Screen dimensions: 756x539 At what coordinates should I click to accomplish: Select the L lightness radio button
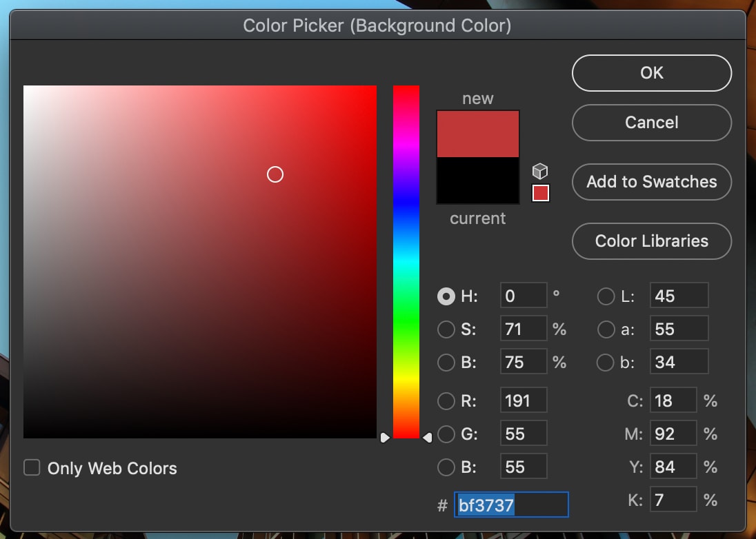tap(606, 296)
